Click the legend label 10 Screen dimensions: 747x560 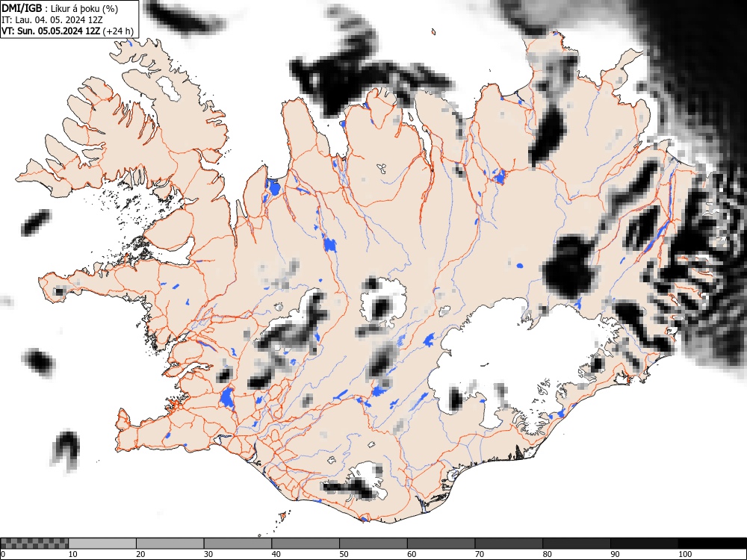(x=73, y=554)
